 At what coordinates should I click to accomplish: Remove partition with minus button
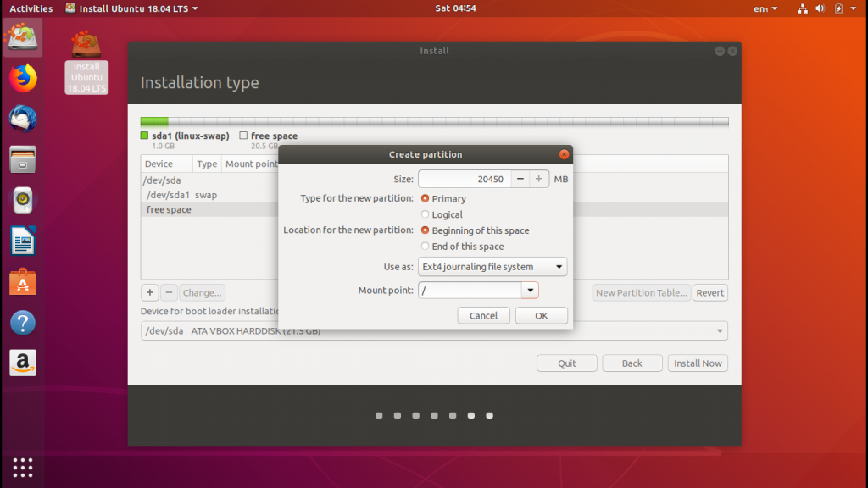pos(169,292)
